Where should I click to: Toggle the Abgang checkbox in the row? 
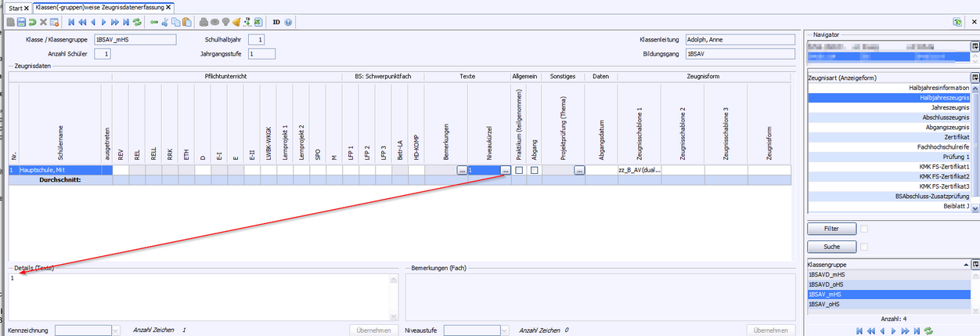pos(534,170)
